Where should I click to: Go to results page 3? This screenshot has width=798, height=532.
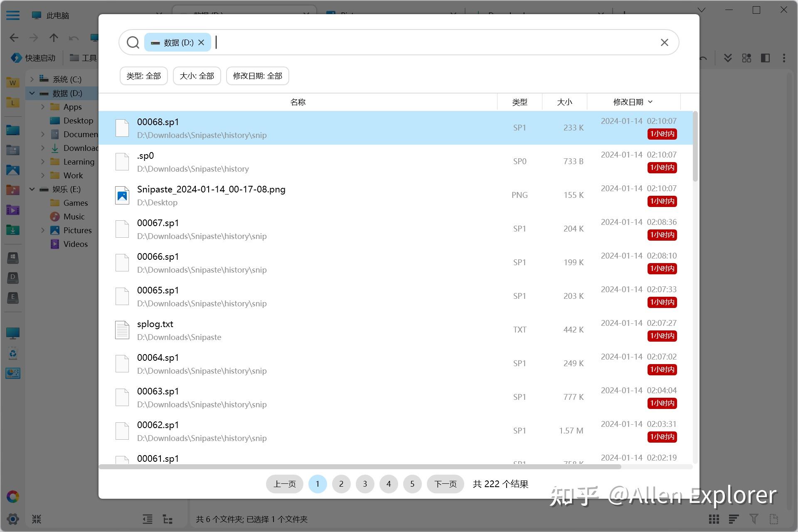[365, 484]
